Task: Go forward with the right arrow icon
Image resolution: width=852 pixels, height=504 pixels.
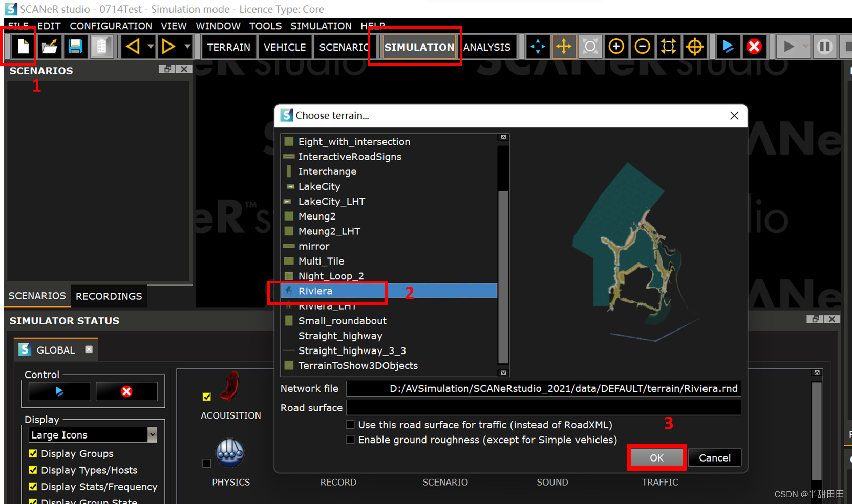Action: coord(168,47)
